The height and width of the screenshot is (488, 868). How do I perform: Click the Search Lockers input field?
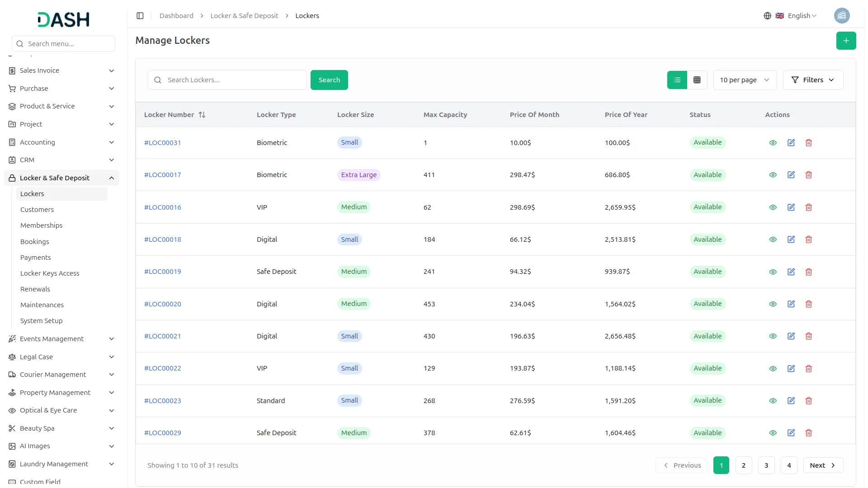(227, 80)
